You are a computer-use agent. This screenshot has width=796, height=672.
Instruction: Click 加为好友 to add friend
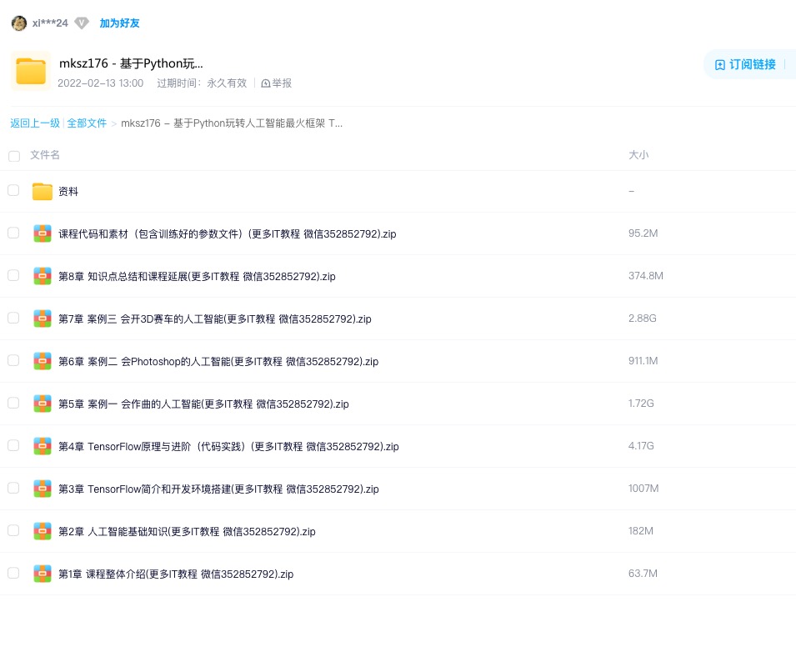(119, 23)
